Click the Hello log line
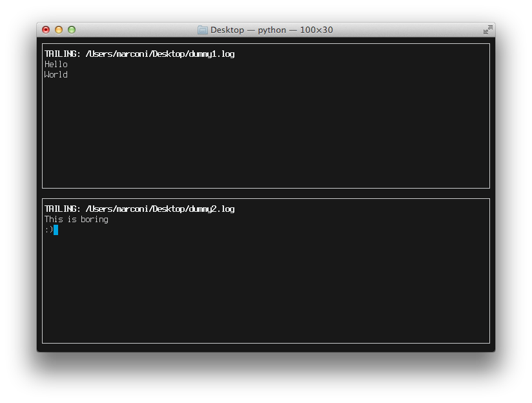 tap(55, 64)
